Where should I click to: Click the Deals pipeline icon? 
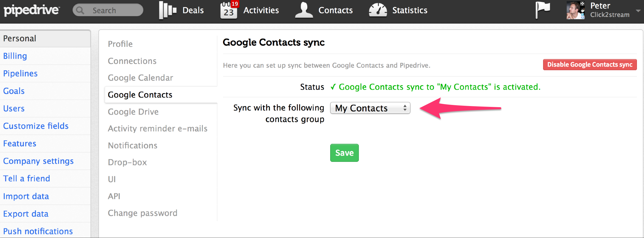click(x=167, y=10)
